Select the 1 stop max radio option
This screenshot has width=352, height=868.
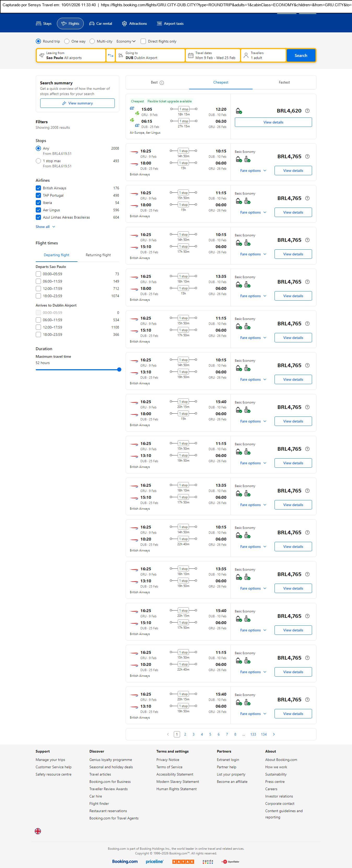point(38,161)
